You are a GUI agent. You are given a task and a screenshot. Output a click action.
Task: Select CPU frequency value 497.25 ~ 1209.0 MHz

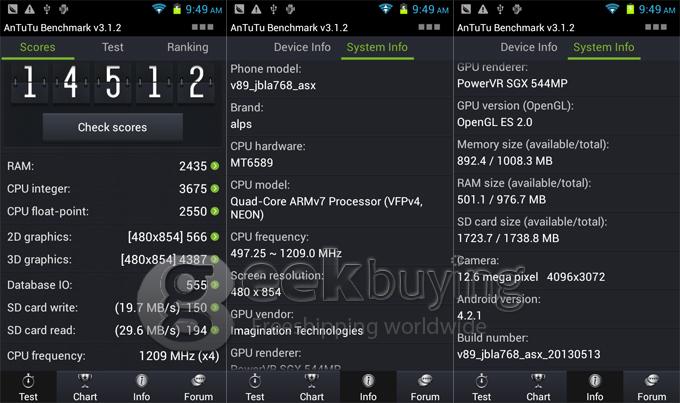point(286,253)
